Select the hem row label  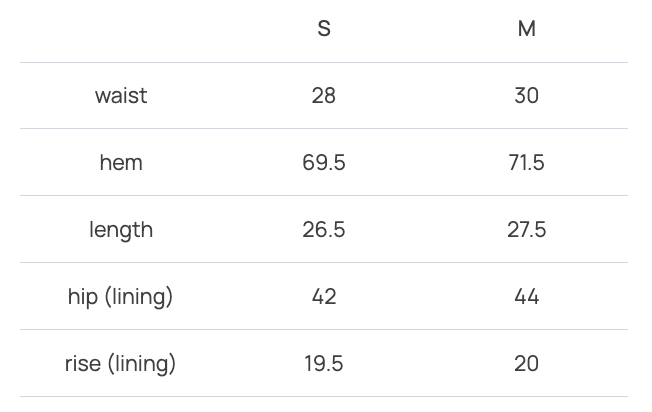point(121,163)
